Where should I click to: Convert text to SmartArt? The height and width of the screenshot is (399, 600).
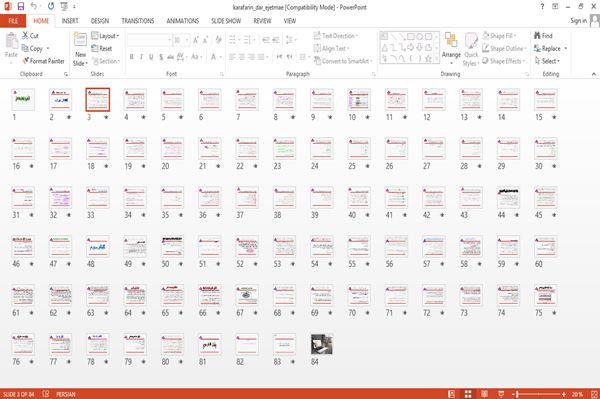click(x=343, y=61)
